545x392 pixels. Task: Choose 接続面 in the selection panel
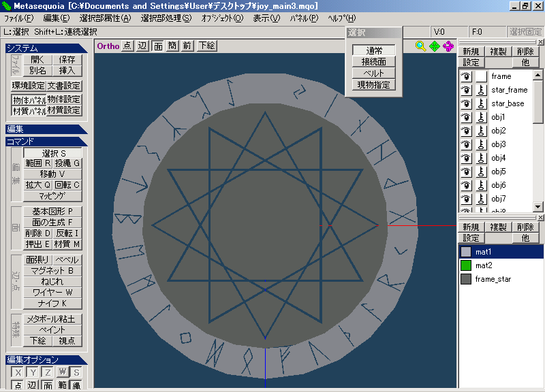[373, 62]
